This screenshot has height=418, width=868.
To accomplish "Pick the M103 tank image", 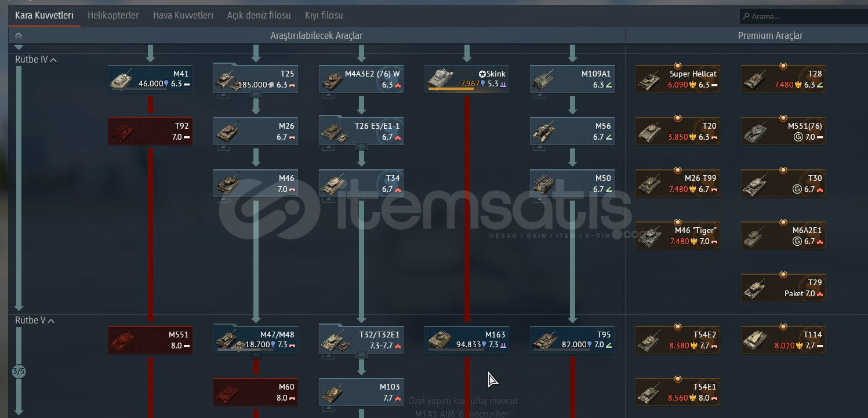I will [x=333, y=393].
